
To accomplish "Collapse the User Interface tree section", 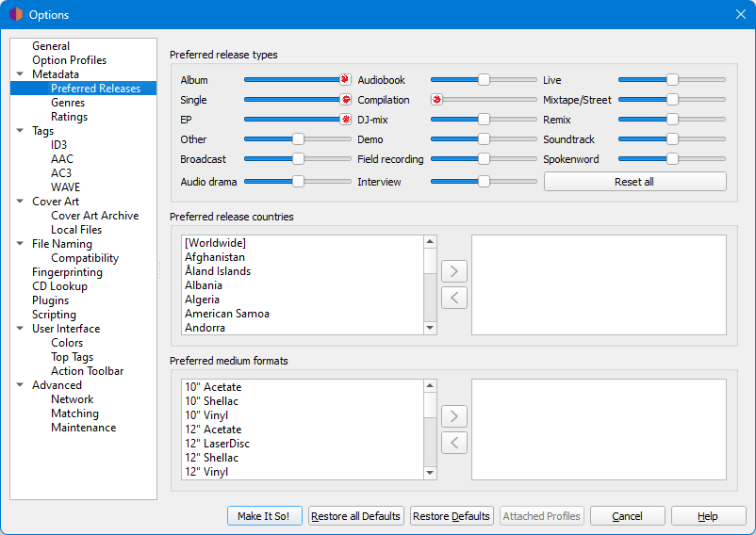I will point(20,329).
